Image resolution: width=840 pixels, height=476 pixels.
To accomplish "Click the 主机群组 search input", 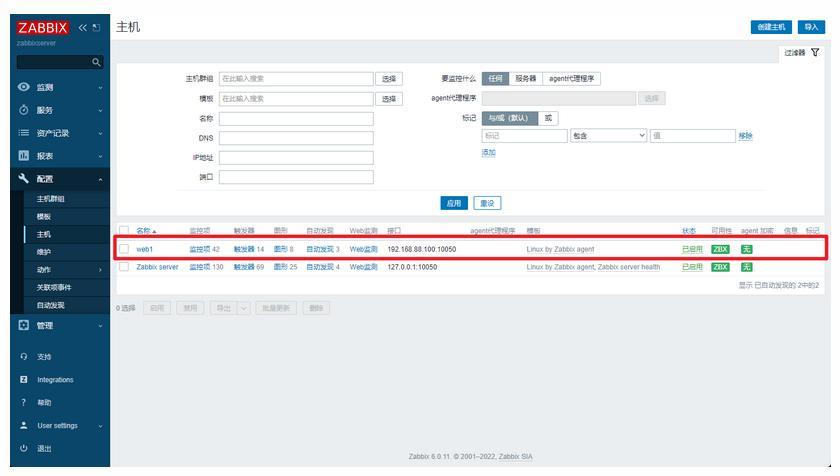I will [296, 79].
